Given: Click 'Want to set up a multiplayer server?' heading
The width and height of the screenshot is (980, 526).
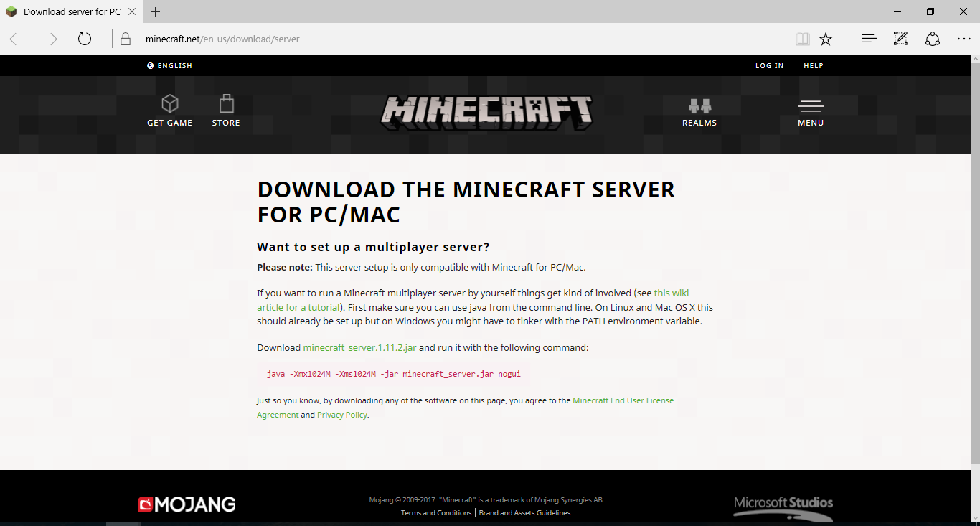Looking at the screenshot, I should coord(373,247).
